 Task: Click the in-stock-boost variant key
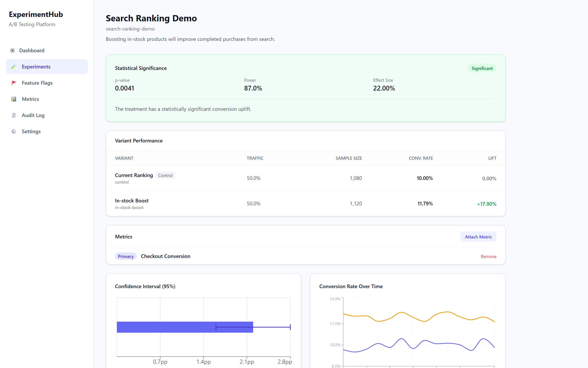[x=129, y=208]
